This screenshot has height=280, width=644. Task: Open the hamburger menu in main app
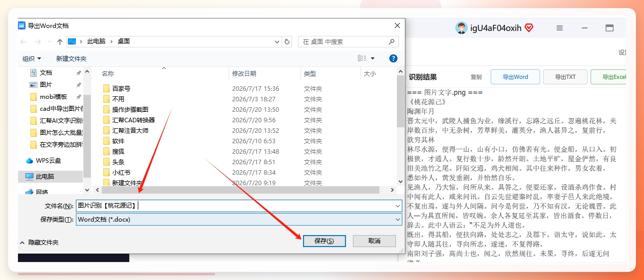[x=560, y=28]
